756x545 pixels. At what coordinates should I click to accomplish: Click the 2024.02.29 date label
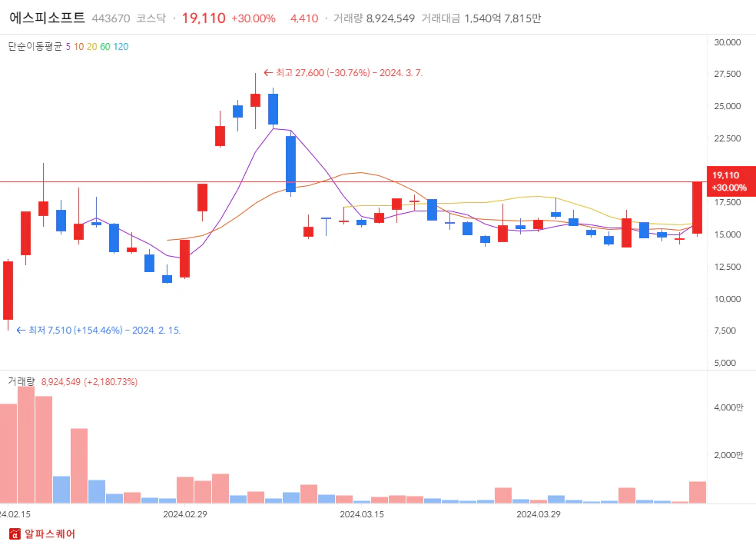click(185, 514)
